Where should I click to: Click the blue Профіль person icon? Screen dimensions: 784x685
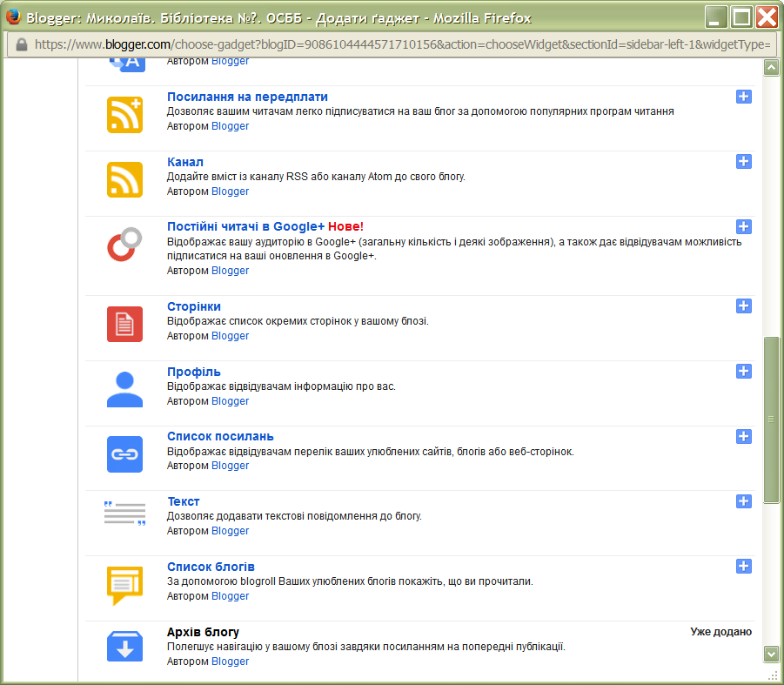coord(124,389)
